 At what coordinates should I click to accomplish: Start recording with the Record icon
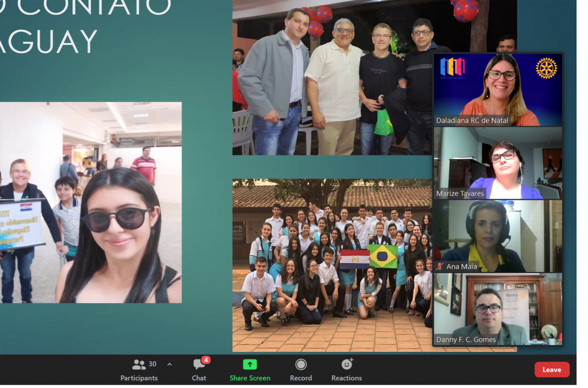pyautogui.click(x=300, y=364)
